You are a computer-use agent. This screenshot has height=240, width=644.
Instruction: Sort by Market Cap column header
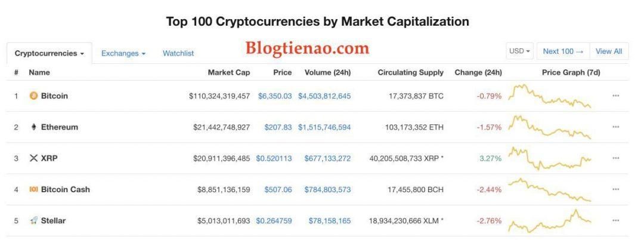coord(229,72)
